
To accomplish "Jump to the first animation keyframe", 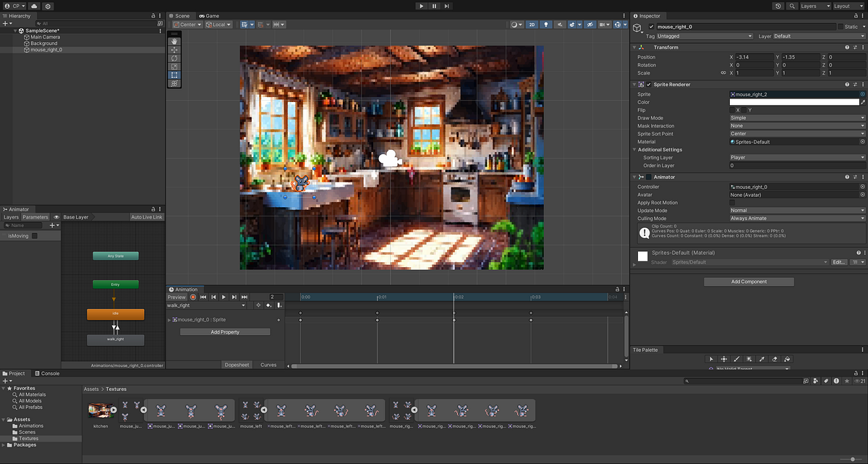I will pos(203,297).
